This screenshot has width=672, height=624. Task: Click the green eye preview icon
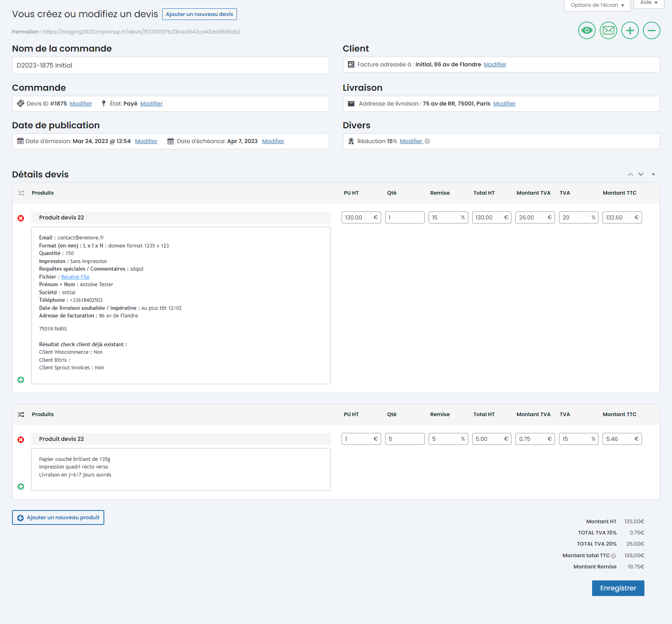click(587, 30)
